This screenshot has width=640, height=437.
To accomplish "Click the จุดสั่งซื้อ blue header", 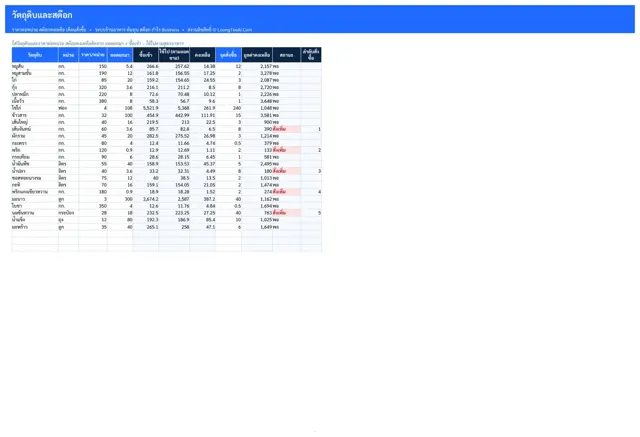I will [x=229, y=55].
